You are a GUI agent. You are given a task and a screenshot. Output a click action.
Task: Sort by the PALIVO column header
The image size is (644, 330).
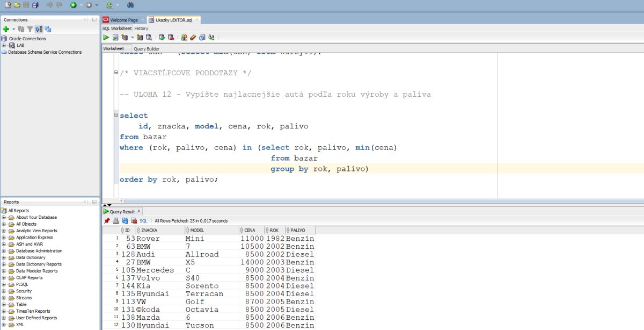click(300, 230)
